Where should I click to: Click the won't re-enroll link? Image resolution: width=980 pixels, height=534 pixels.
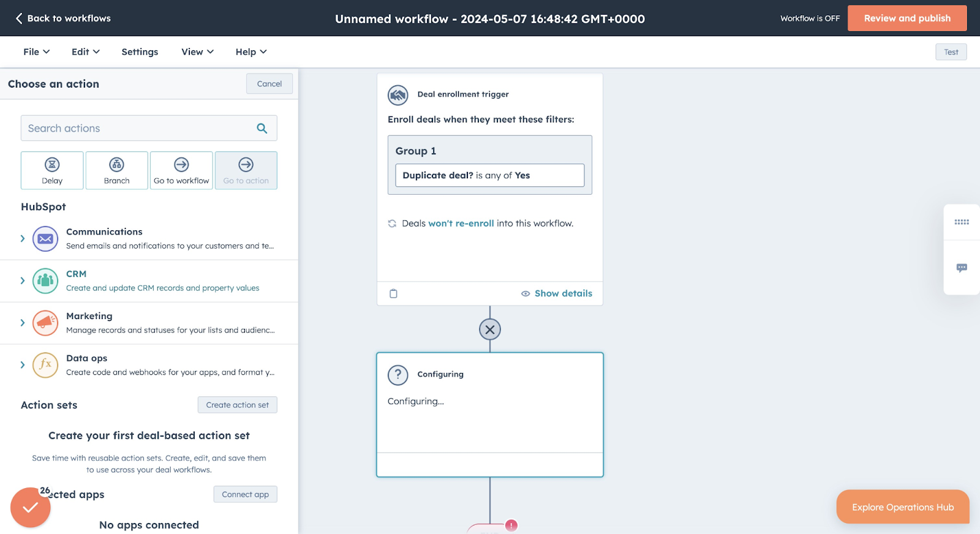(x=461, y=224)
